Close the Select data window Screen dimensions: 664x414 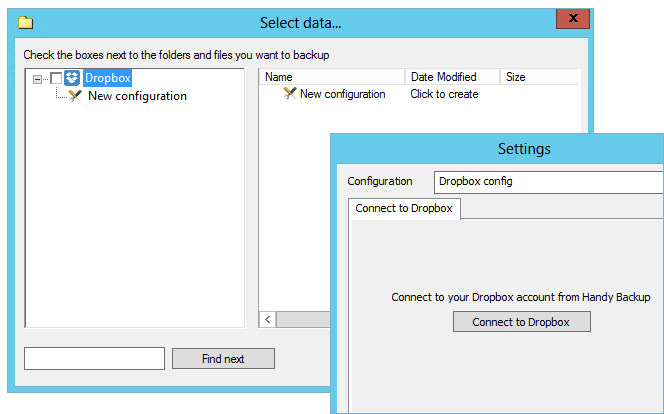click(x=573, y=18)
